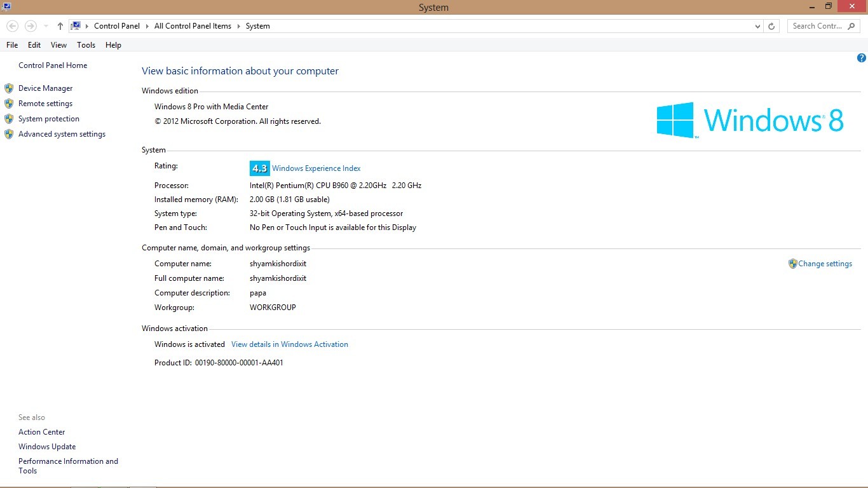Open the Edit menu
Screen dimensions: 868x488
(34, 45)
